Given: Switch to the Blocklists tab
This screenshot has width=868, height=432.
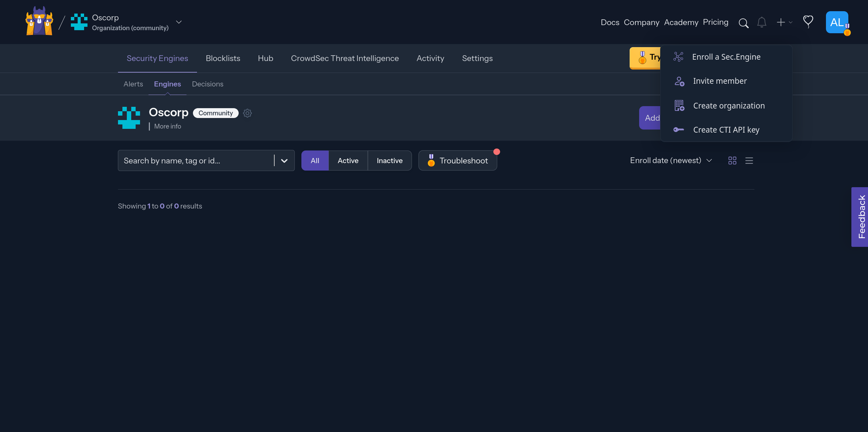Looking at the screenshot, I should click(223, 58).
